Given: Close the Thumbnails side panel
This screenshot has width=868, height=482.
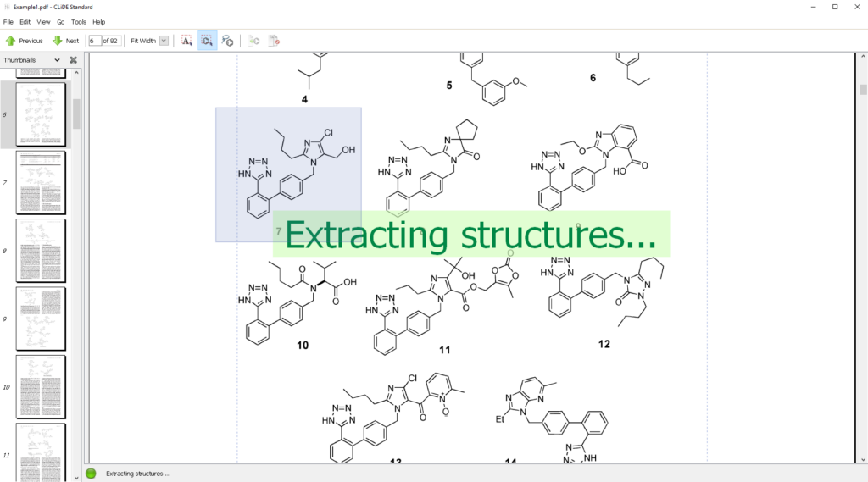Looking at the screenshot, I should click(73, 60).
